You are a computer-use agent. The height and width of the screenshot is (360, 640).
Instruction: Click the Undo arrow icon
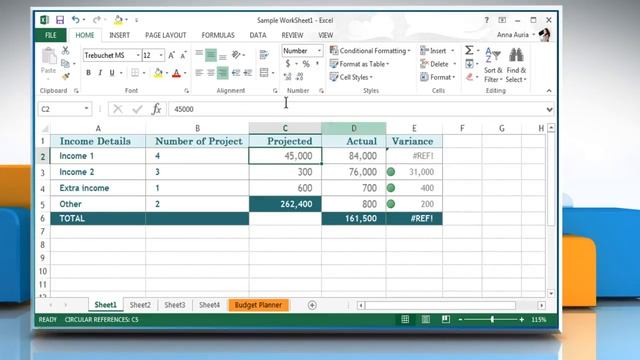point(76,20)
